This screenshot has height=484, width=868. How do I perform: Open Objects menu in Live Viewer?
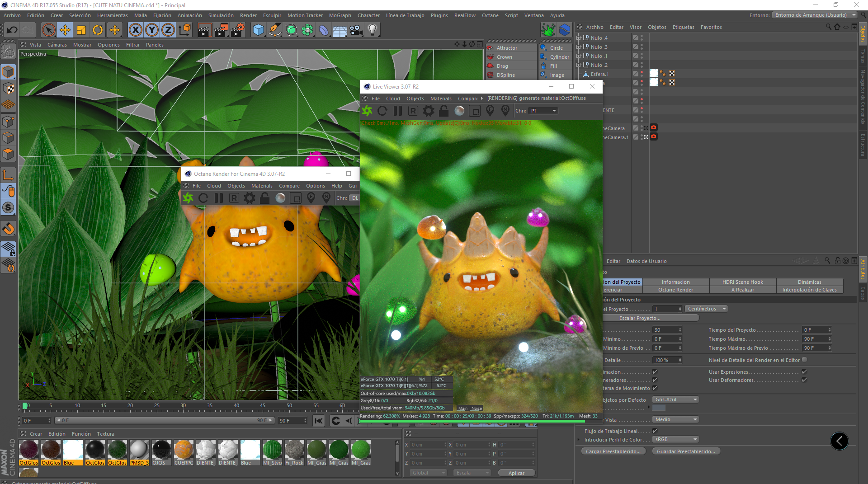pos(415,99)
